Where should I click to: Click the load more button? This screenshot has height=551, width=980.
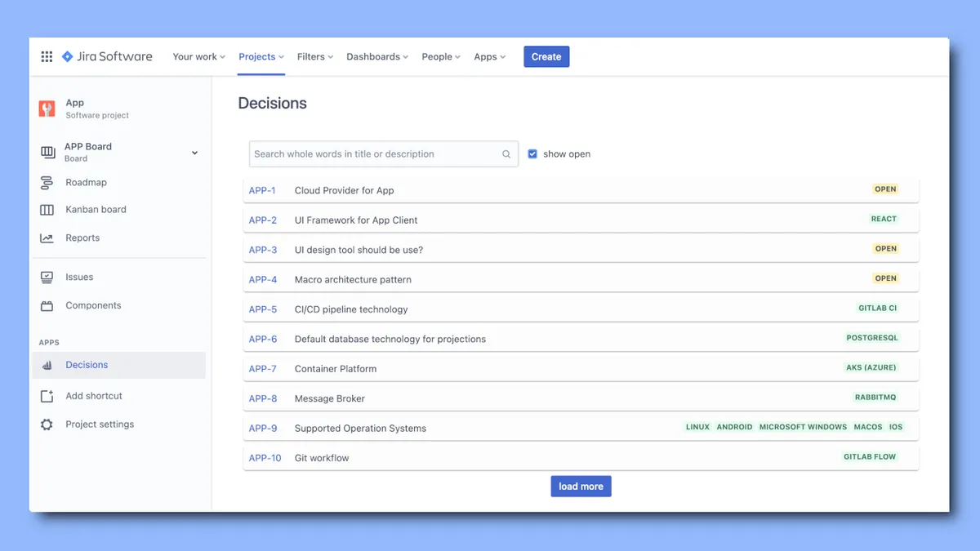pos(581,487)
